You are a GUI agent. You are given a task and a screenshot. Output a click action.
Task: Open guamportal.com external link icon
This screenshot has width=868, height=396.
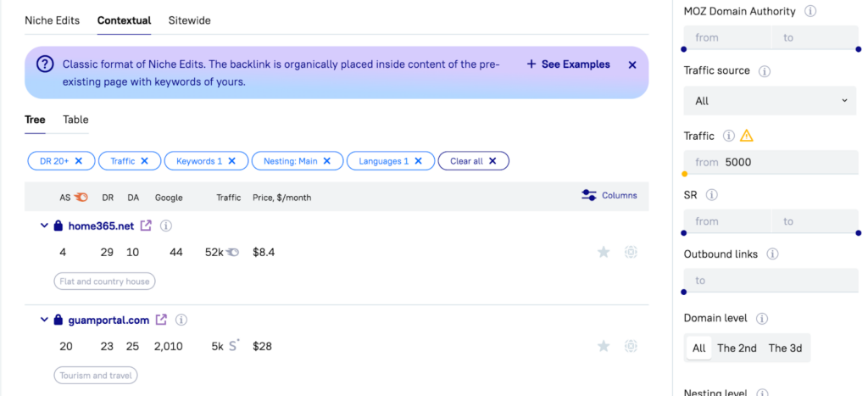[x=161, y=320]
